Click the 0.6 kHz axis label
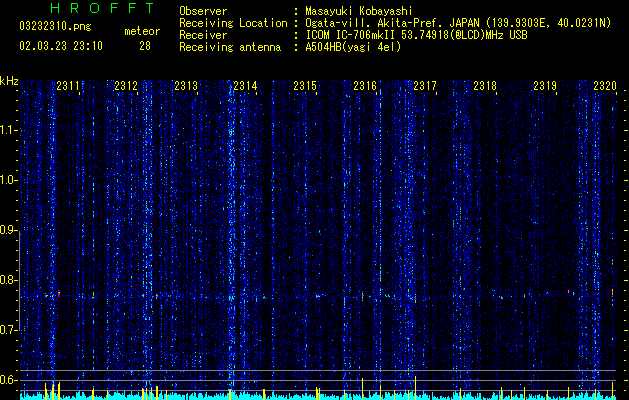 (8, 380)
